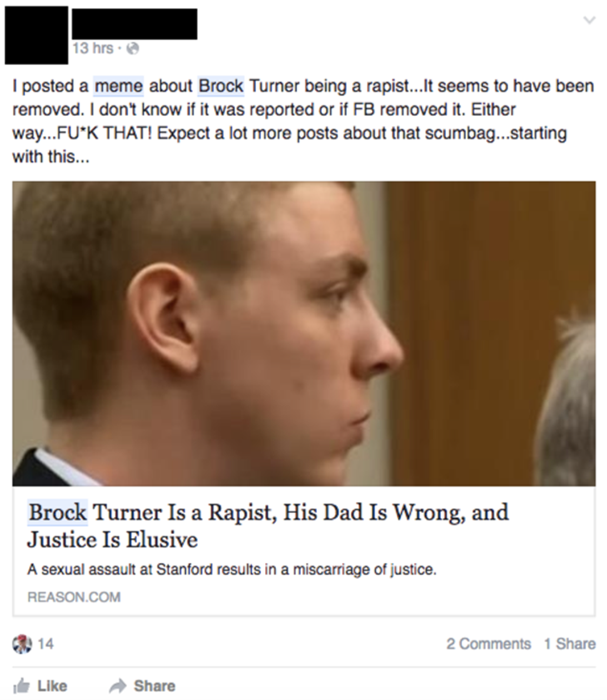Viewport: 607px width, 700px height.
Task: Share this post
Action: click(x=143, y=686)
